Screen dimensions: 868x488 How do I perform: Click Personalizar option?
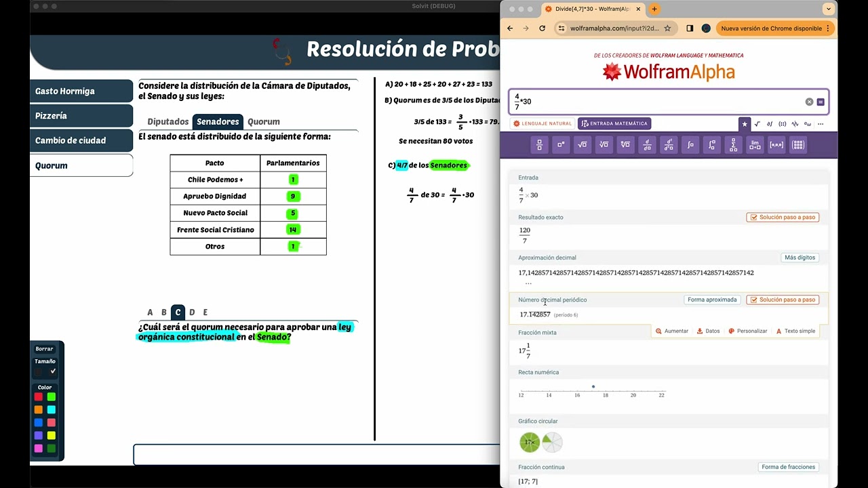pos(748,331)
